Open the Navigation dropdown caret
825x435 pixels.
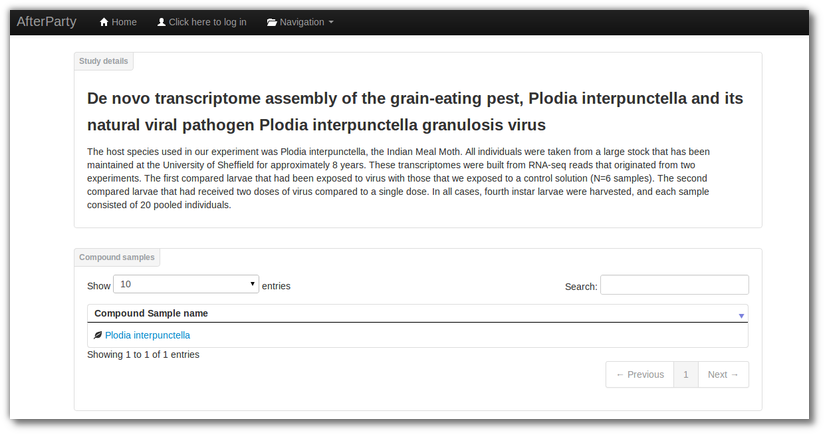331,22
